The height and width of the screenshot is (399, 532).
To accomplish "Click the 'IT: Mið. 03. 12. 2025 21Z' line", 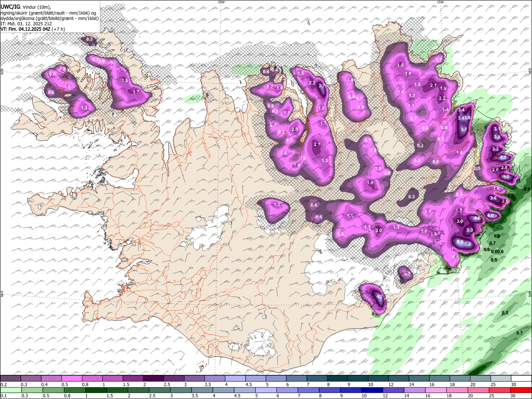I will [26, 24].
